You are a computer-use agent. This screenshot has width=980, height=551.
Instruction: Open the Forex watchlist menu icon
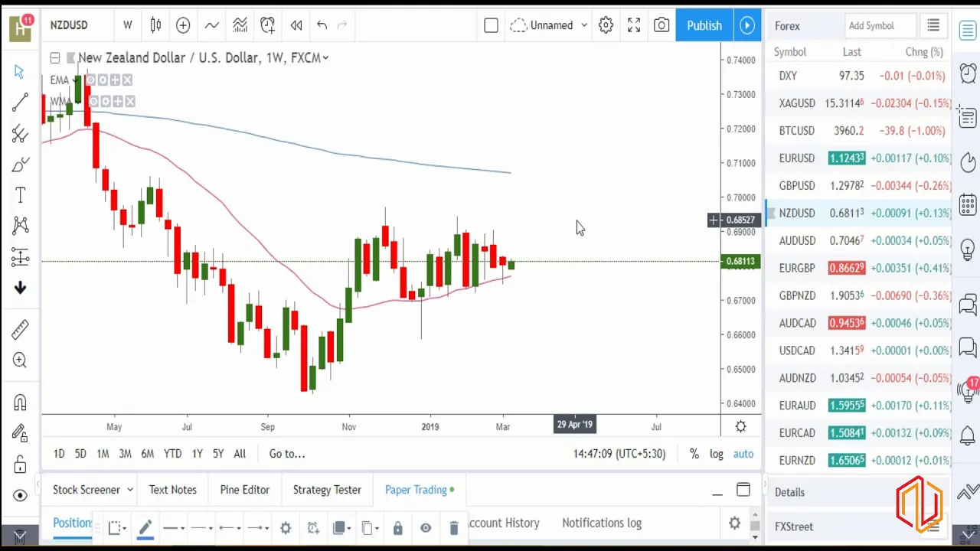(x=933, y=25)
